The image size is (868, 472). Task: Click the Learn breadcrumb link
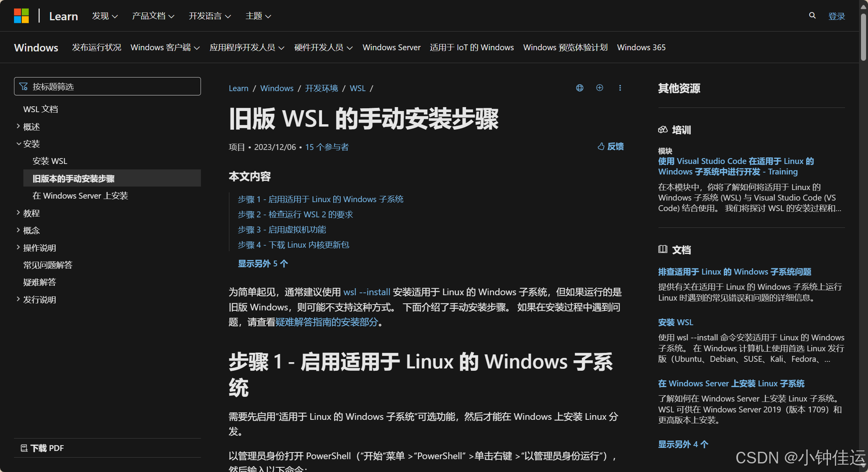click(239, 88)
